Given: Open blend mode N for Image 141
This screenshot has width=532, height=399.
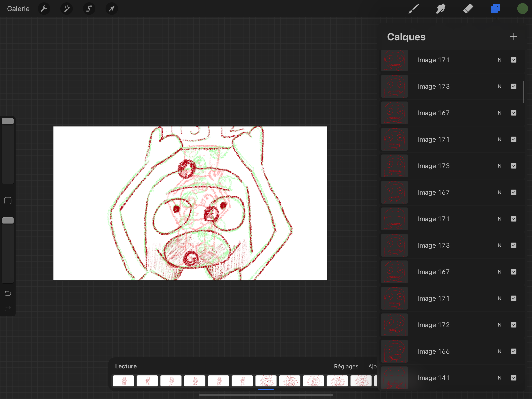Looking at the screenshot, I should click(499, 378).
